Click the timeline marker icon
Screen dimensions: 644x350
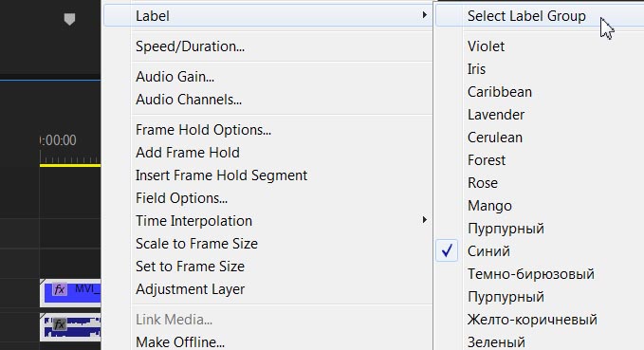coord(70,19)
